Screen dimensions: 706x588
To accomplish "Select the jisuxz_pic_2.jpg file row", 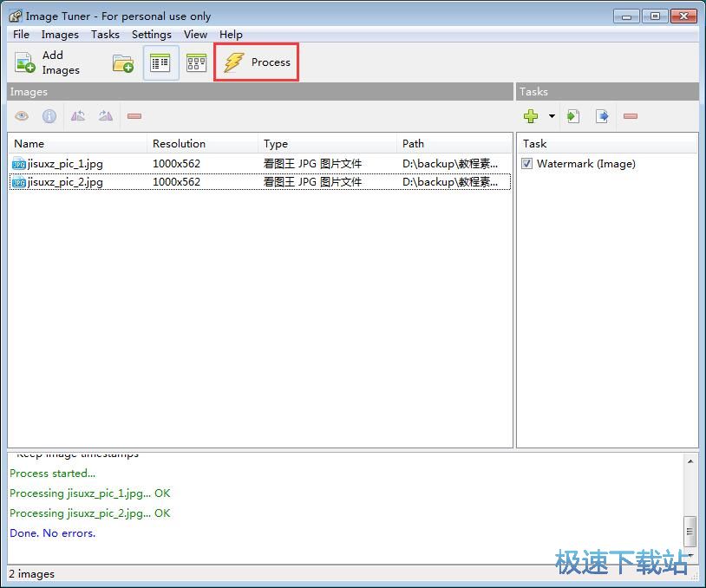I will tap(260, 182).
